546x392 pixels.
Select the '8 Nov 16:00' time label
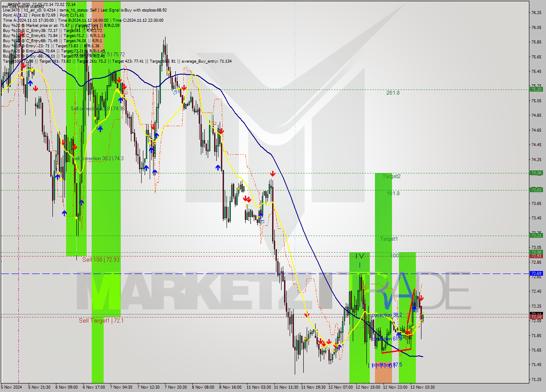(x=230, y=387)
